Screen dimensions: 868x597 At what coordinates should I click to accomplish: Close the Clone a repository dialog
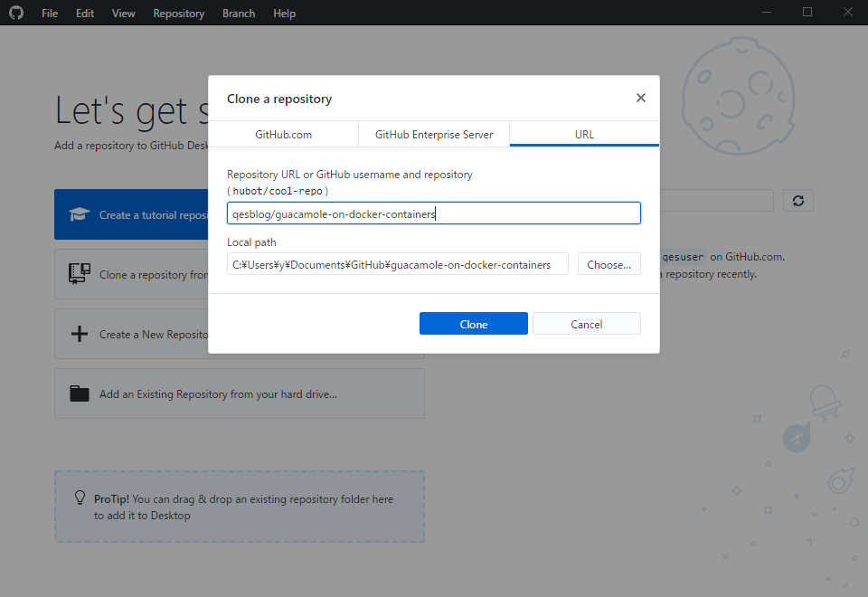pos(640,98)
